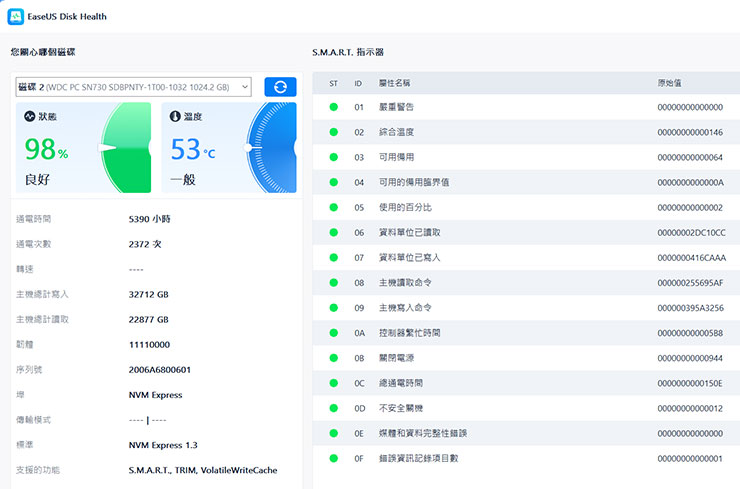Select the 不安全關機 attribute name
Image resolution: width=740 pixels, height=489 pixels.
click(401, 408)
